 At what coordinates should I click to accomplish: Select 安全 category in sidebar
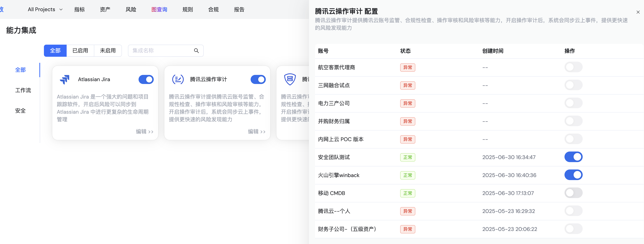tap(20, 111)
